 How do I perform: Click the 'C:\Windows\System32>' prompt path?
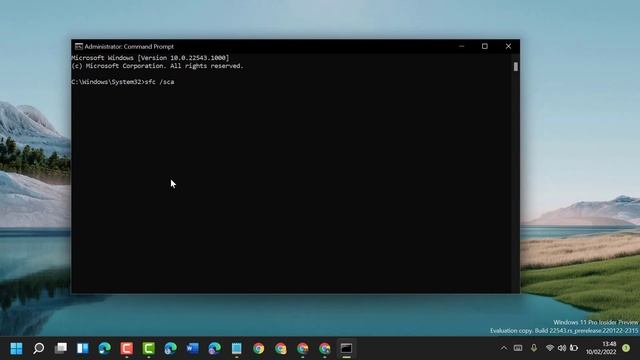(108, 82)
